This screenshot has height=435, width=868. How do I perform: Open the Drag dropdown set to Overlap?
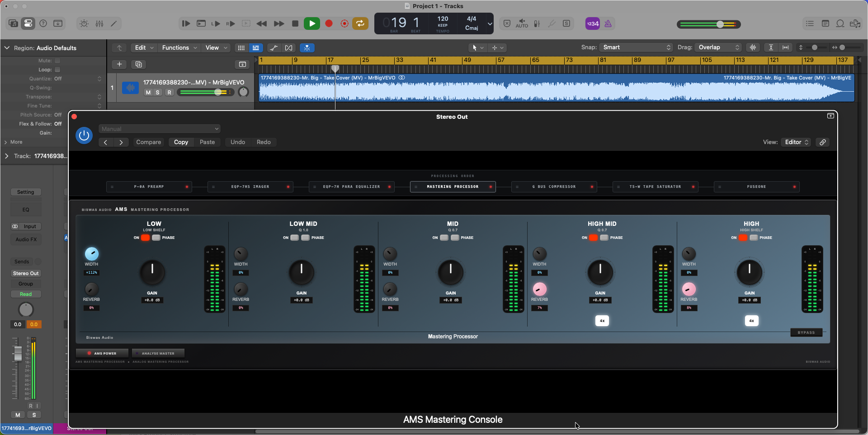point(719,47)
